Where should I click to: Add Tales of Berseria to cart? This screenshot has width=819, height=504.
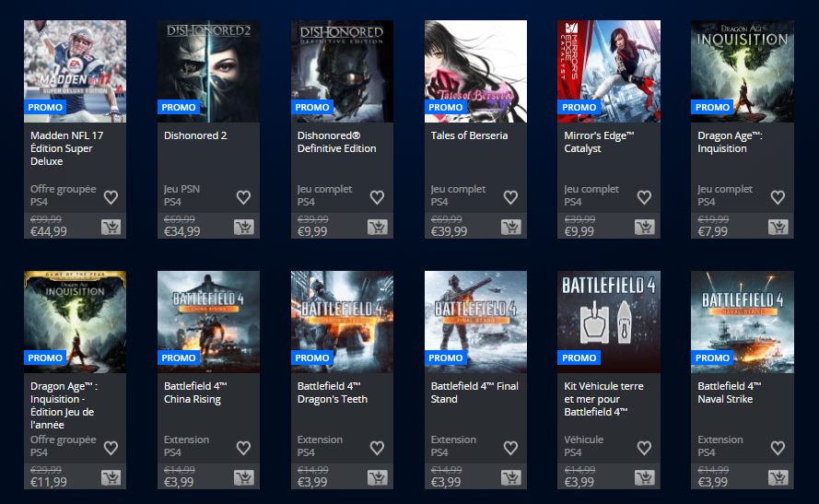[510, 227]
